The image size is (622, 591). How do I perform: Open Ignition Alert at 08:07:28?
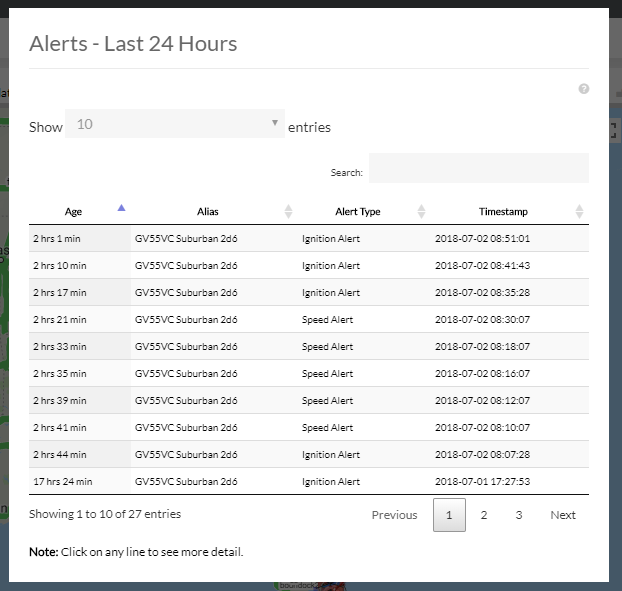331,455
